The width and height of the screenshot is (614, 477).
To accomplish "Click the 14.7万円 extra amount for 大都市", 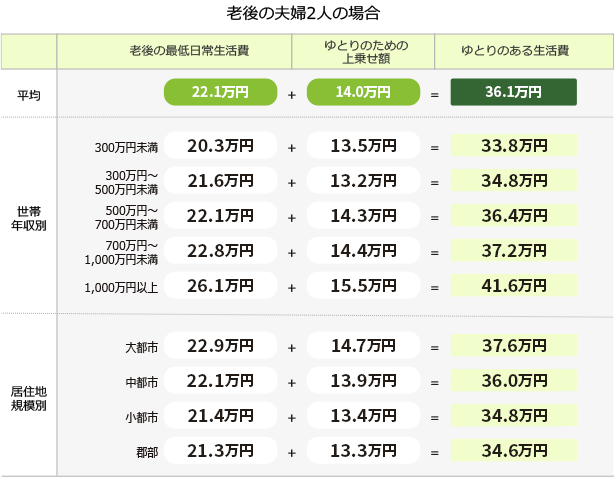I will [x=363, y=345].
